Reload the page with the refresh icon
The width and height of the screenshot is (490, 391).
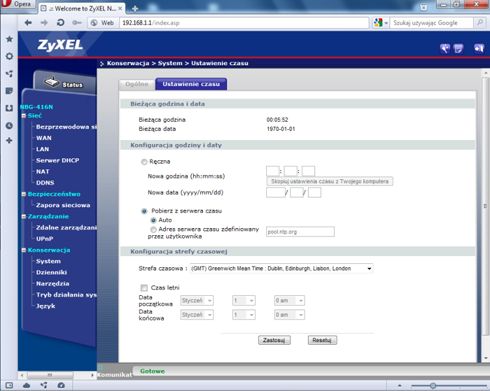60,23
